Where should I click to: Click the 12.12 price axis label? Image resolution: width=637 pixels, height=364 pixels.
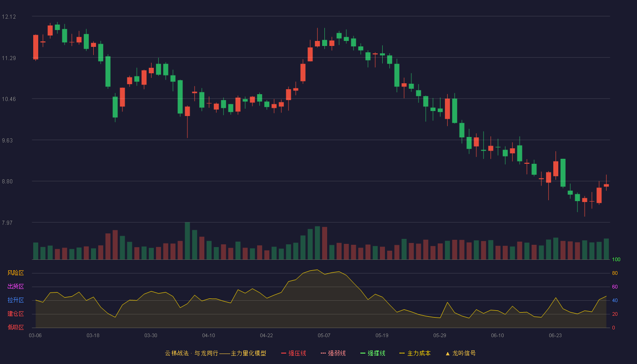coord(9,17)
